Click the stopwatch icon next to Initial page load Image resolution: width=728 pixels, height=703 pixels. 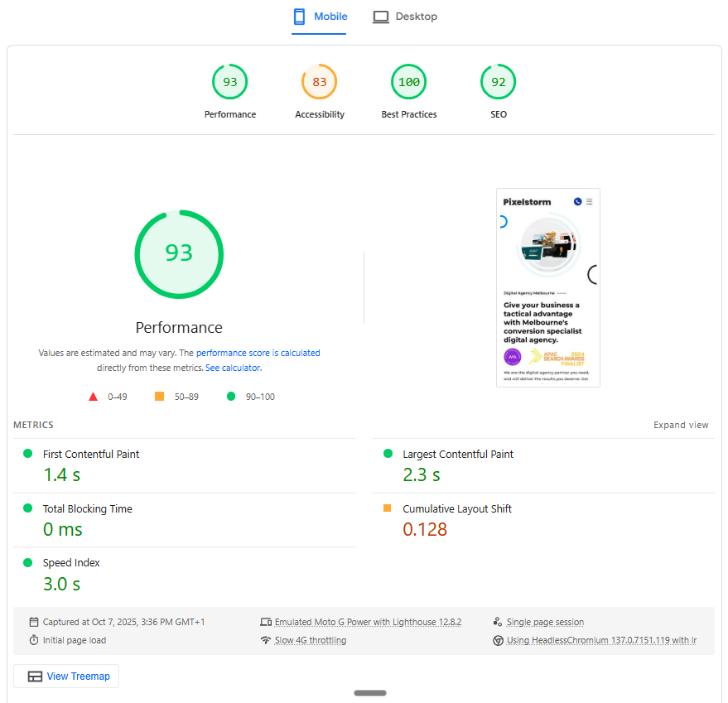pos(34,639)
